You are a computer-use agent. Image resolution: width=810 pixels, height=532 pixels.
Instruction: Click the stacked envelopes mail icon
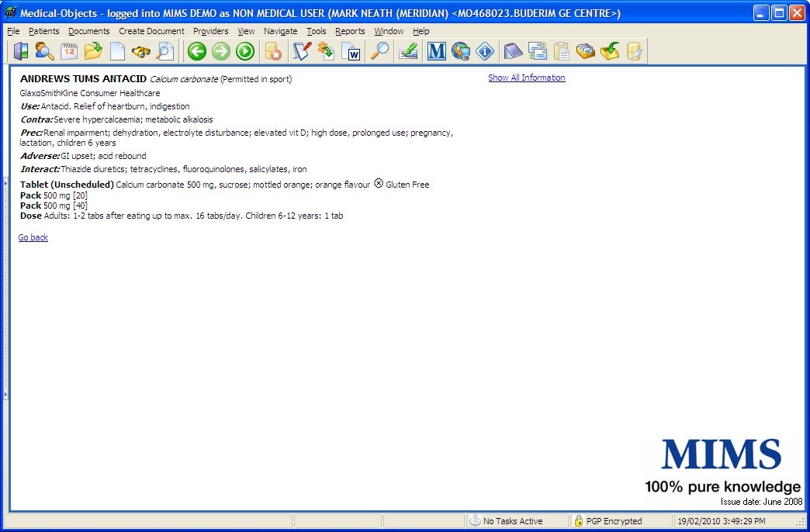click(537, 51)
